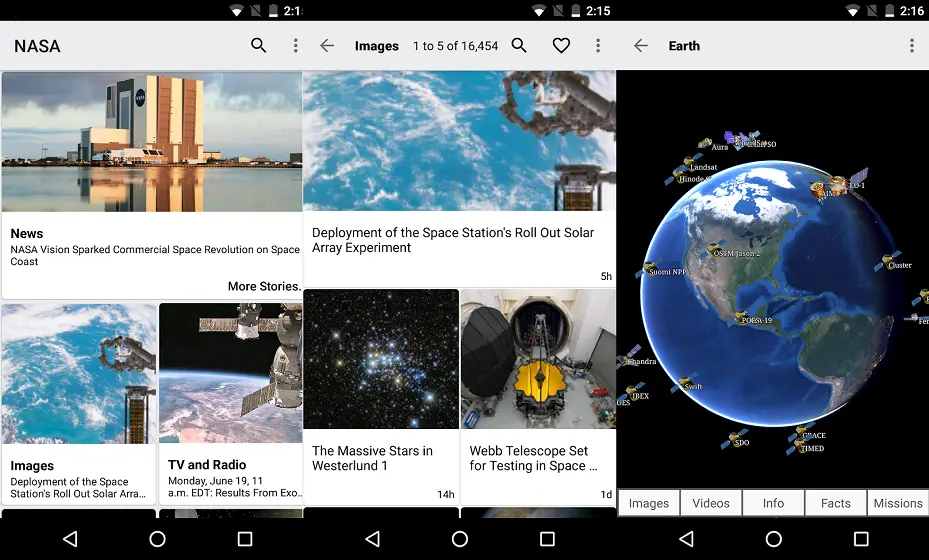Viewport: 929px width, 560px height.
Task: Select the Suomi NPP satellite icon
Action: point(649,268)
